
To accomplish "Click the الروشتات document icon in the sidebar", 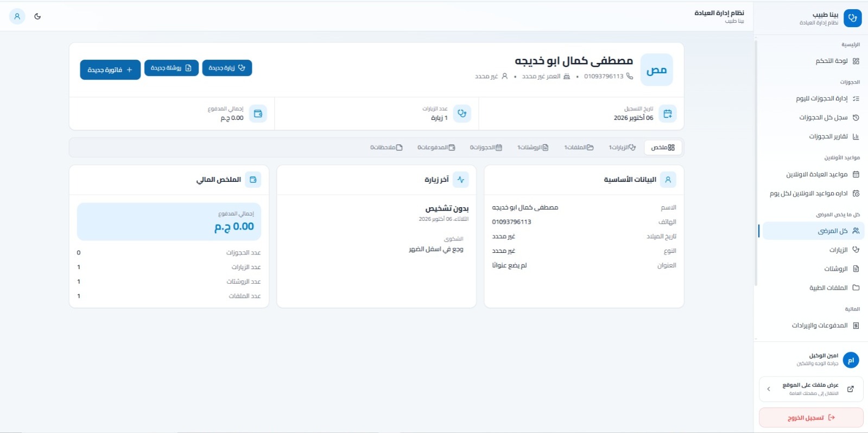I will coord(856,269).
